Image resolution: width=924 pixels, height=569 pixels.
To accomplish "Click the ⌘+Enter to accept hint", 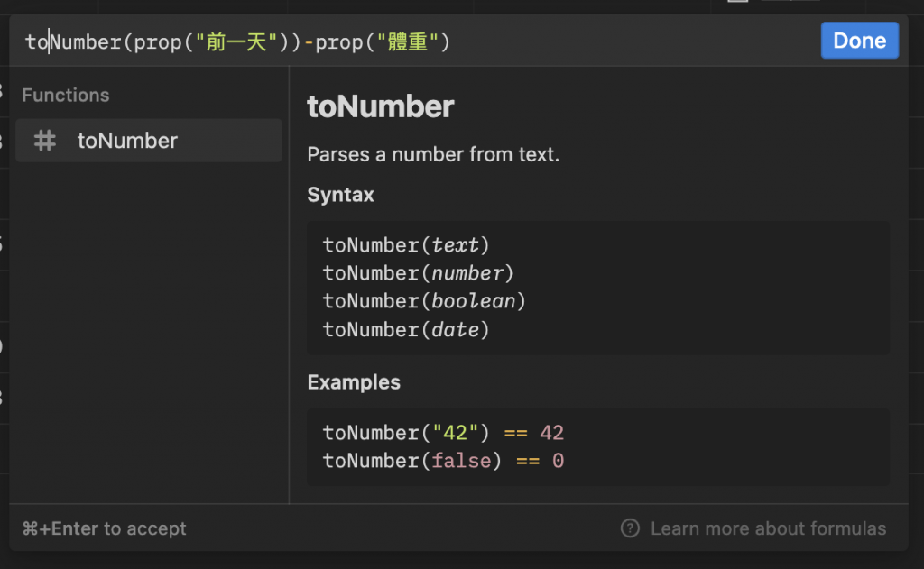I will (105, 528).
